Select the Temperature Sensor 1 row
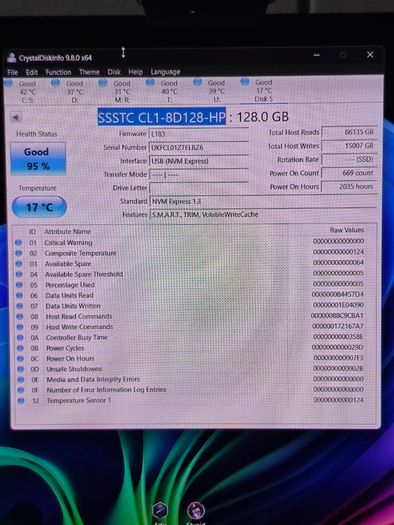The image size is (394, 525). [x=195, y=400]
